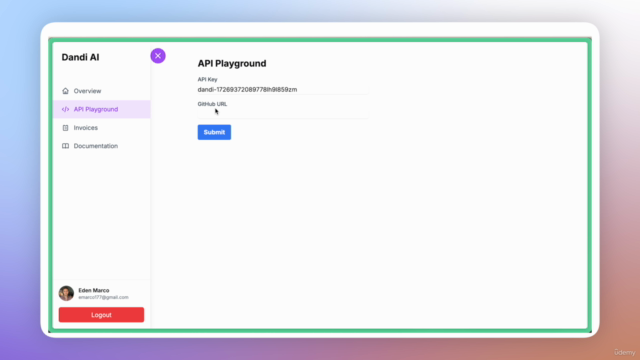Click the user's gmail address text
Screen dimensions: 640x360
pos(103,298)
